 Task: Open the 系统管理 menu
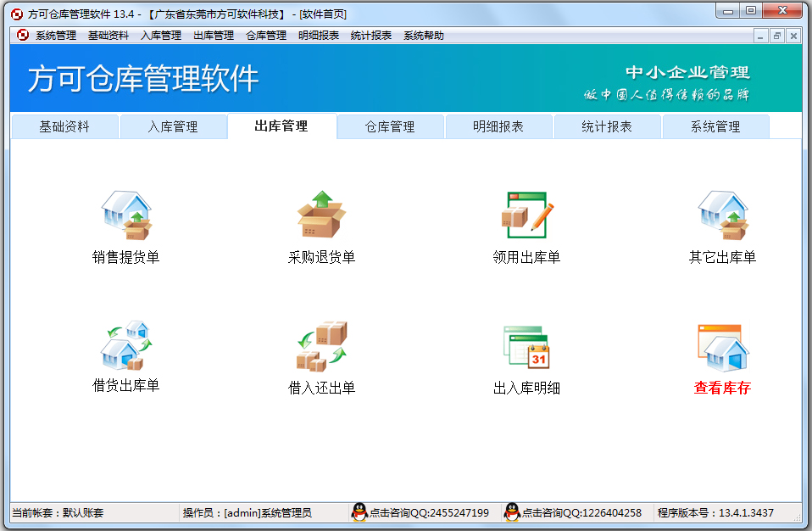pos(56,36)
